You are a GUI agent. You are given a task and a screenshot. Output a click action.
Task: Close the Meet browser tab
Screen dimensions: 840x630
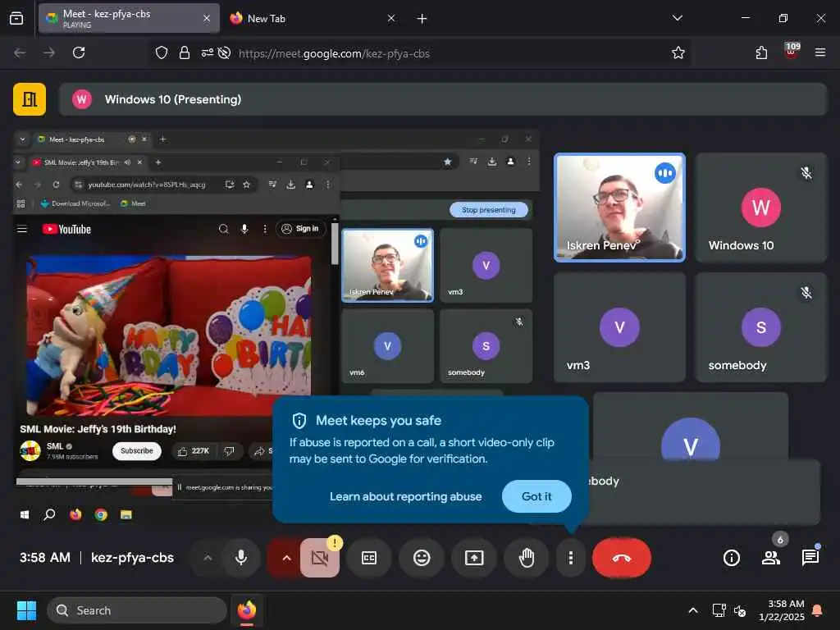(207, 18)
